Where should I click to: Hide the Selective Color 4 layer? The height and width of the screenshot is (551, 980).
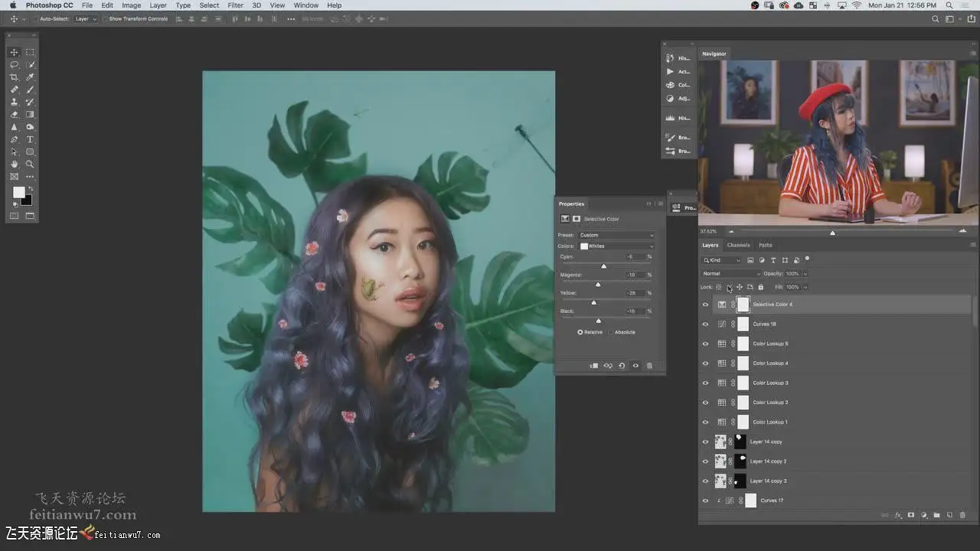[x=706, y=305]
